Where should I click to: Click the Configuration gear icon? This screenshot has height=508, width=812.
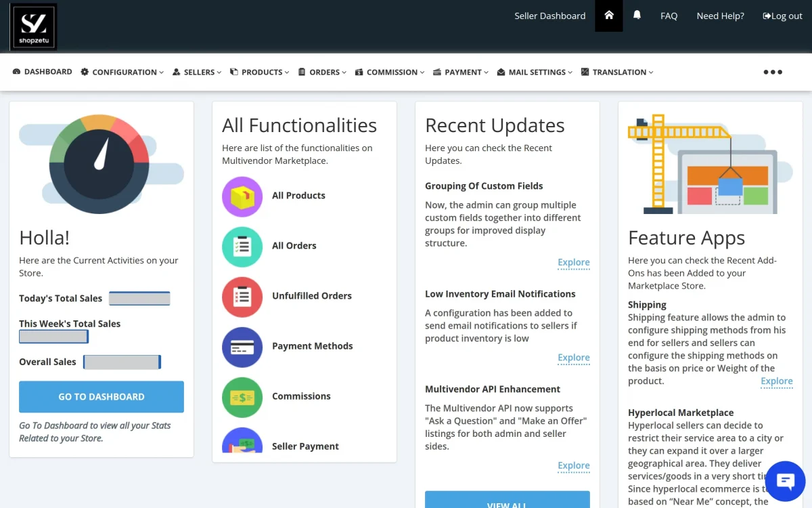pos(85,72)
